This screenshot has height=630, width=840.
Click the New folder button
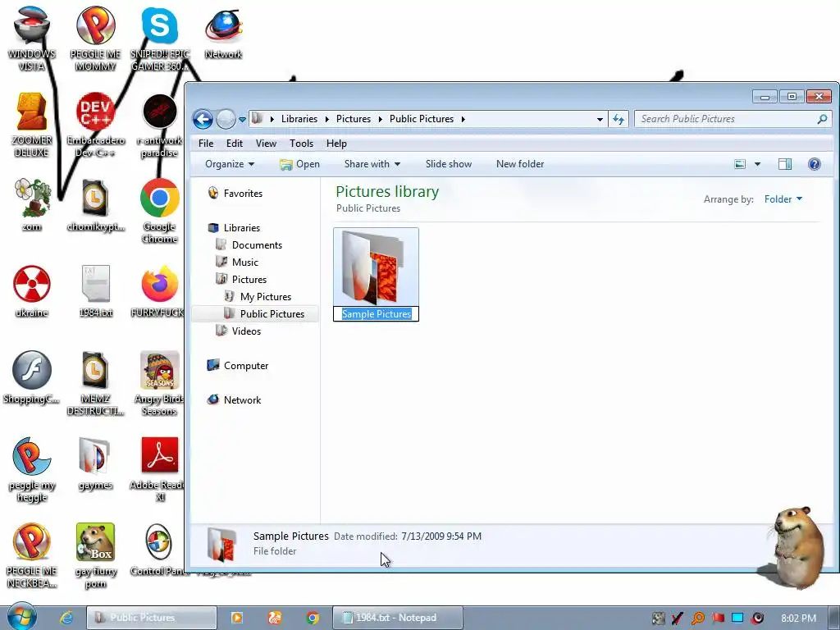coord(519,164)
